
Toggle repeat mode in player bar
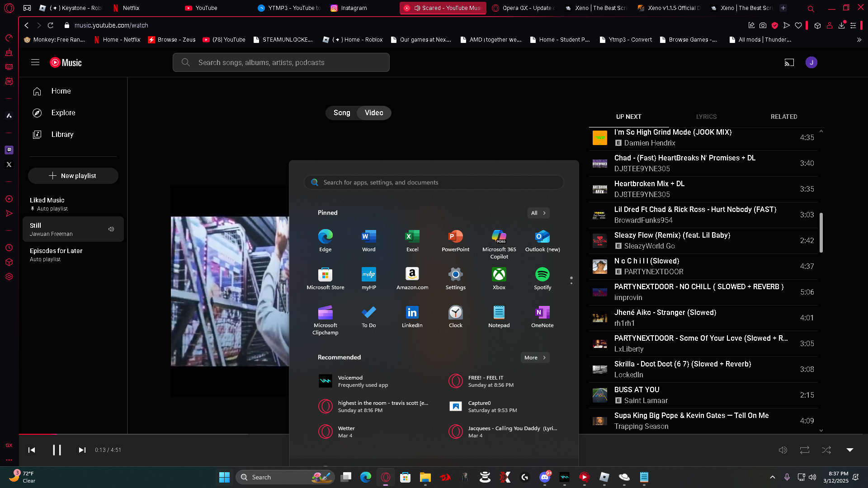[804, 450]
